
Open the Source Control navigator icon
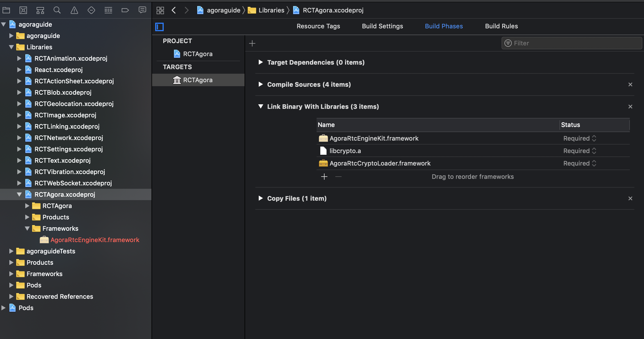[x=23, y=10]
